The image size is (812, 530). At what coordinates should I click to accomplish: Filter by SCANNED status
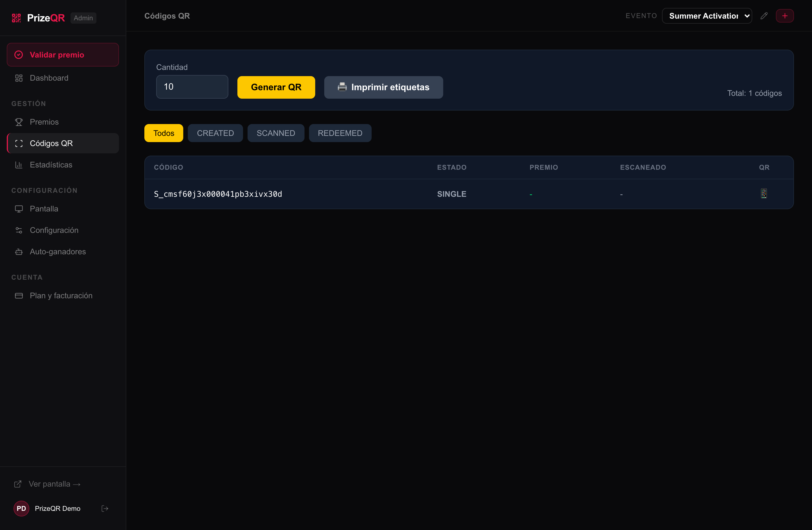(x=276, y=133)
